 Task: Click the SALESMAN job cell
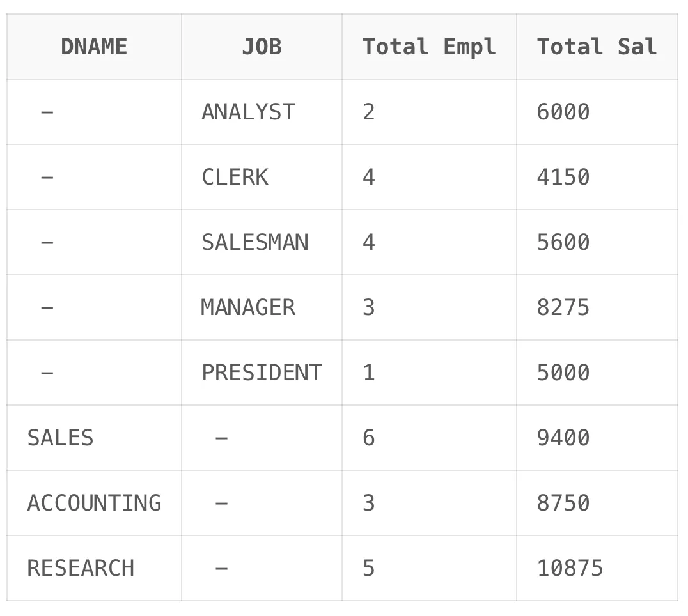pos(255,243)
